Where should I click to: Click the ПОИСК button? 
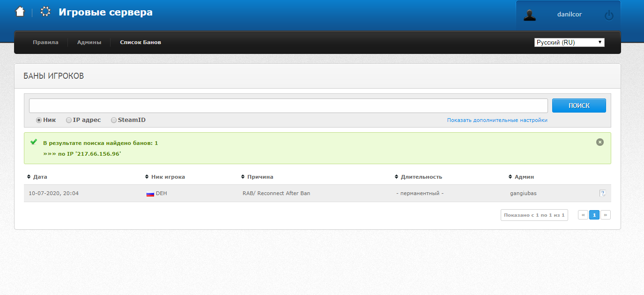(579, 106)
